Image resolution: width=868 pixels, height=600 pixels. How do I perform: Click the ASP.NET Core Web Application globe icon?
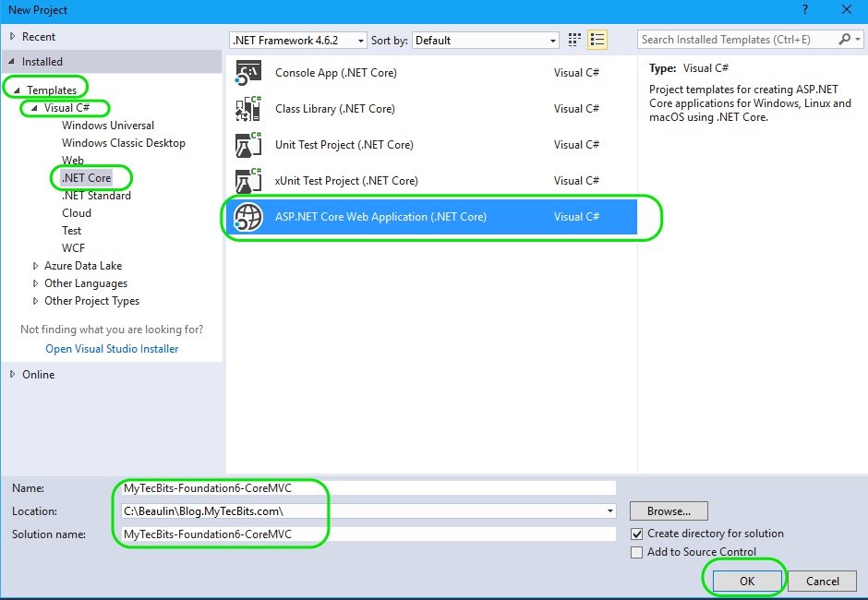tap(248, 217)
